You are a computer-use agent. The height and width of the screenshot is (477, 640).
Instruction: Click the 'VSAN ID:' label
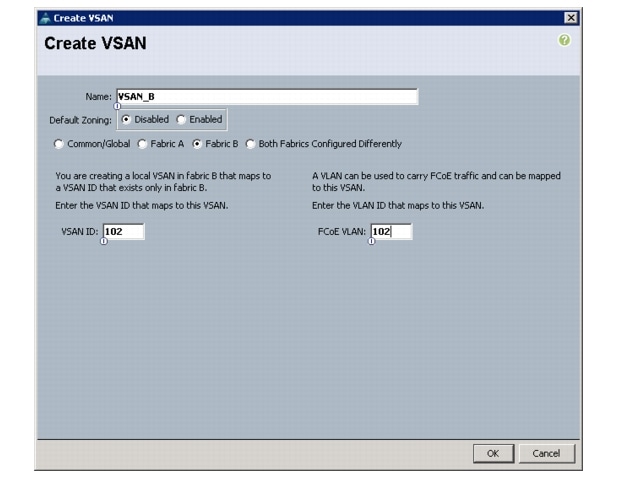pos(80,231)
